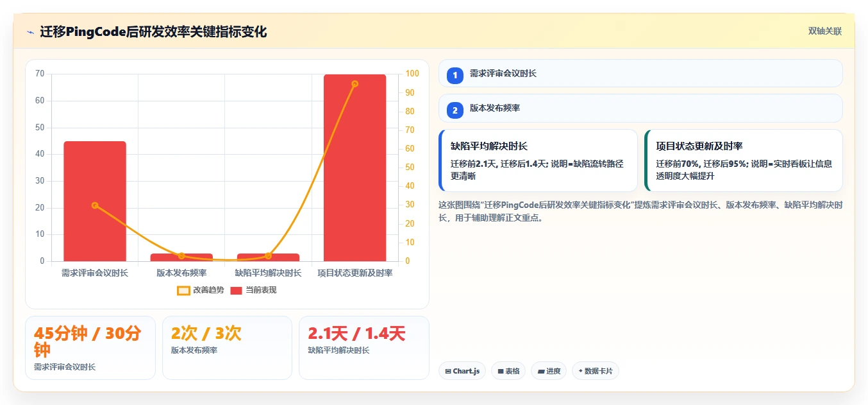Viewport: 868px width, 405px height.
Task: Click the red bar for 版本发布频率
Action: (x=181, y=257)
